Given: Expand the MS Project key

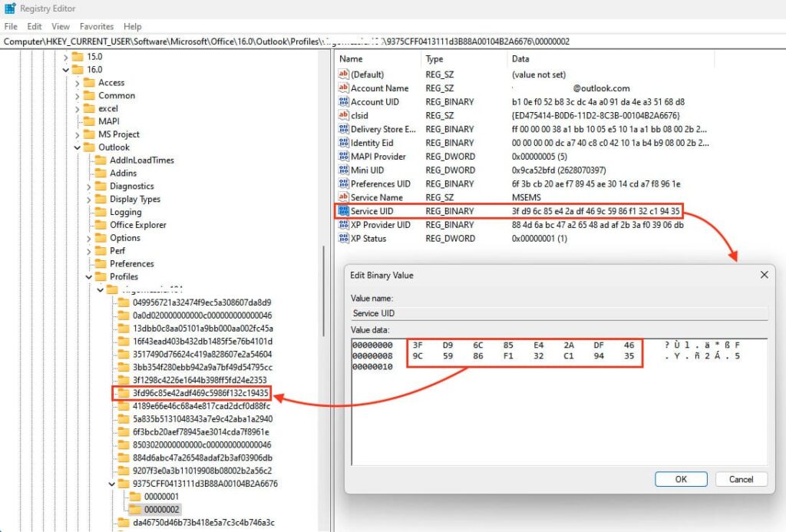Looking at the screenshot, I should (x=78, y=135).
